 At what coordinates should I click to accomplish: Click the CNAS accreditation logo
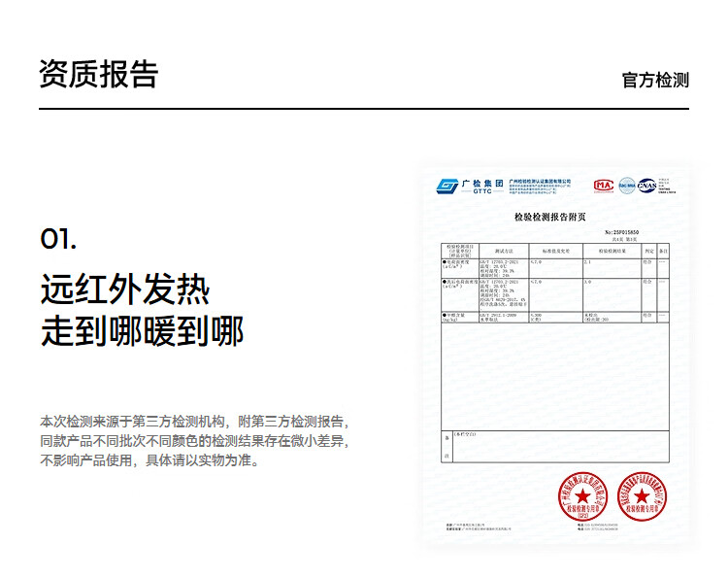[x=646, y=186]
